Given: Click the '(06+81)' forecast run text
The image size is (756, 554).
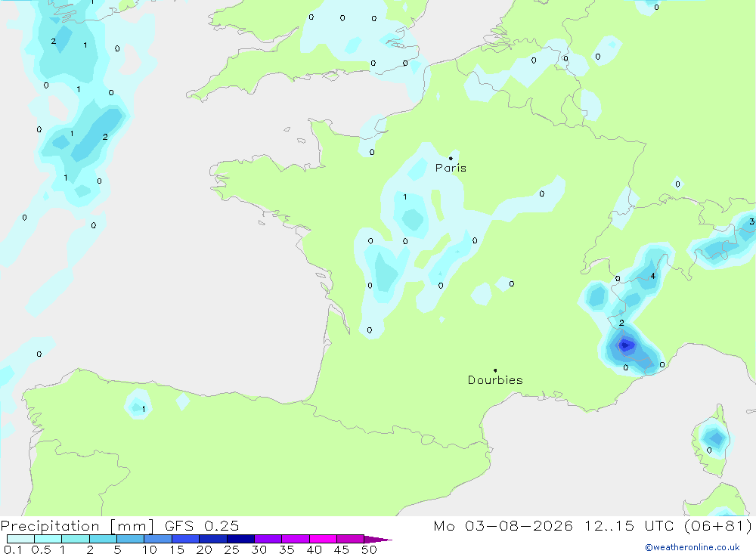Looking at the screenshot, I should [718, 526].
